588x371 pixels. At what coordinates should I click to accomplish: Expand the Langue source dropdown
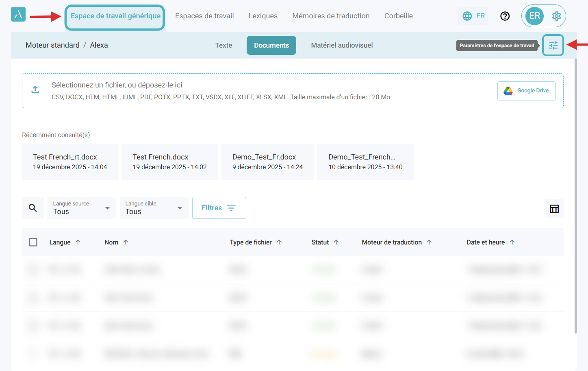coord(82,208)
